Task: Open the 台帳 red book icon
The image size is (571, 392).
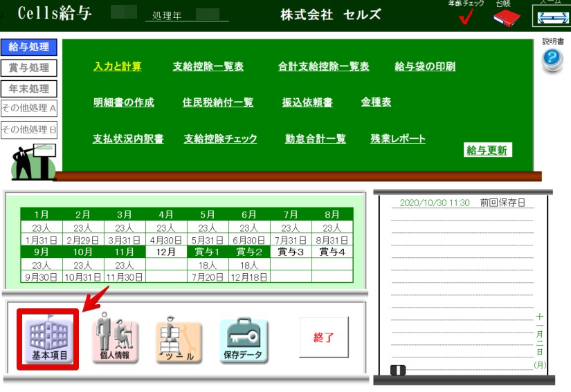Action: click(x=506, y=17)
